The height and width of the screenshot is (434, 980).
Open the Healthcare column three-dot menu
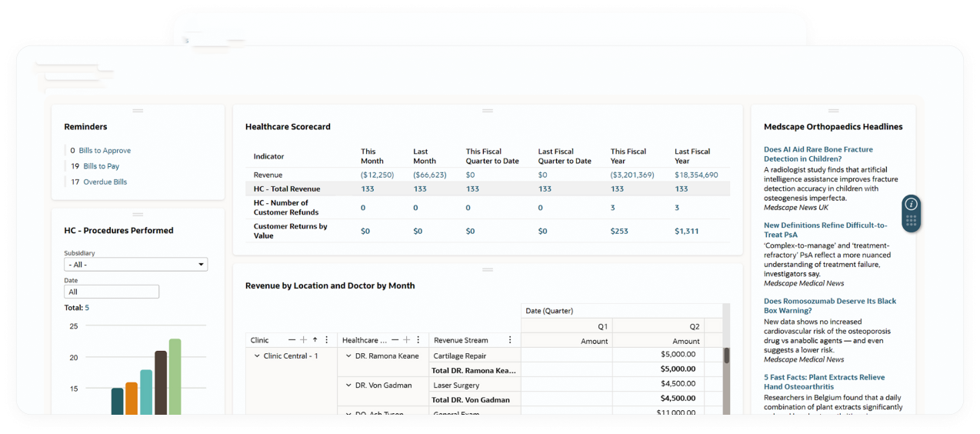pyautogui.click(x=418, y=340)
